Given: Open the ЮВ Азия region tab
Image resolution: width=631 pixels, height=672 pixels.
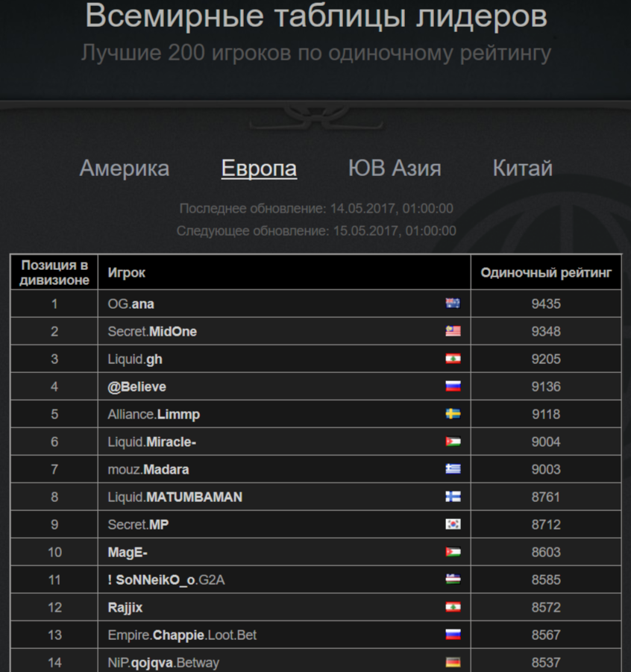Looking at the screenshot, I should tap(395, 168).
